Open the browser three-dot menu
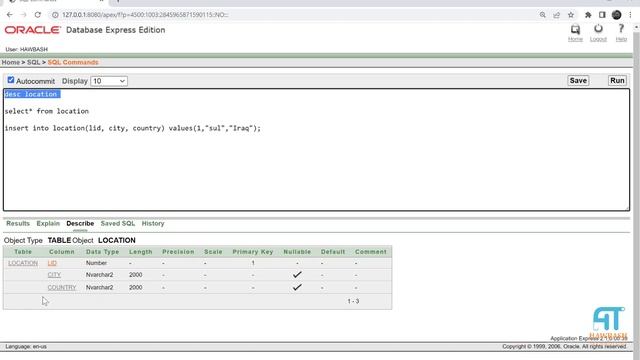 (631, 15)
